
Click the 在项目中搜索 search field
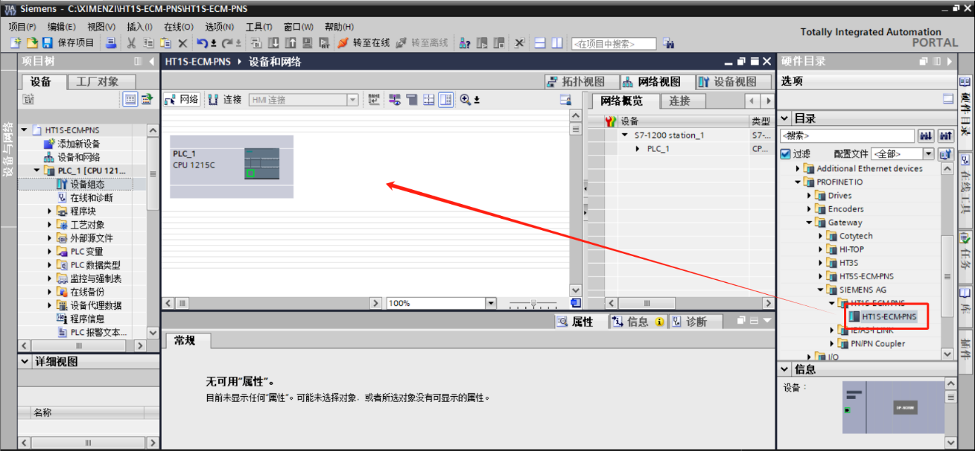613,44
